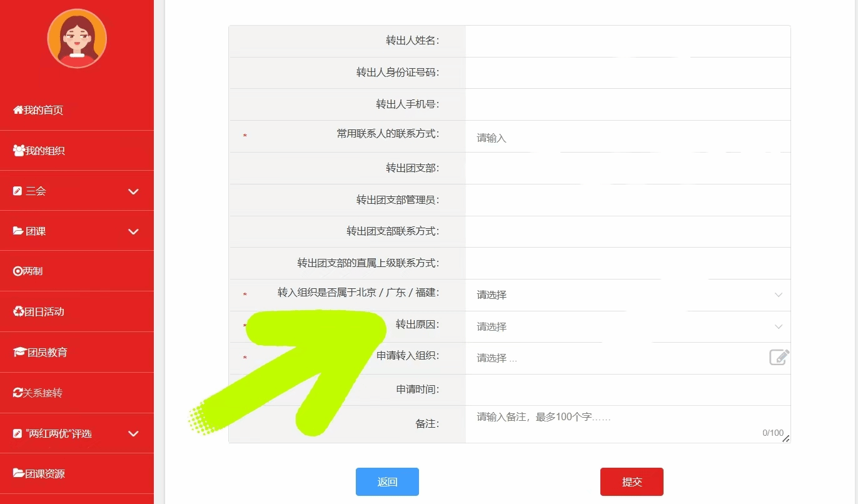Click the folder icon beside 团课资源

(x=19, y=473)
